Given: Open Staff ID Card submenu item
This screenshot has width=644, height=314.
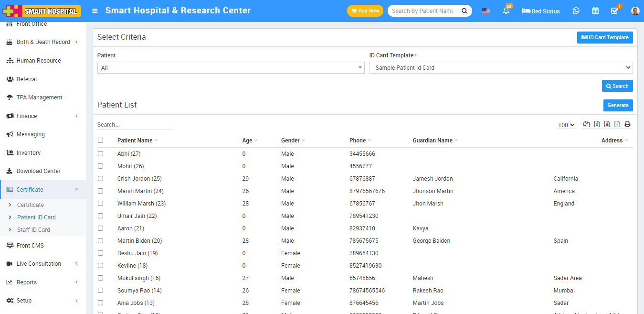Looking at the screenshot, I should (x=33, y=230).
